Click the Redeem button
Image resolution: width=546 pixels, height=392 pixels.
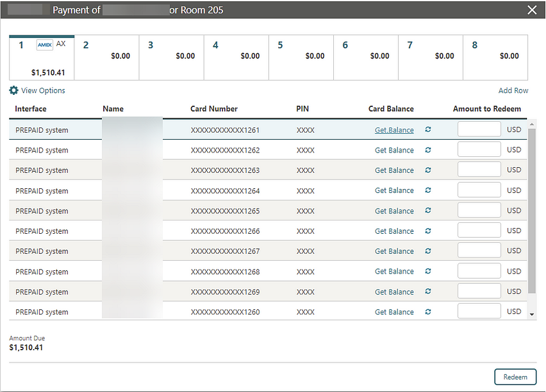coord(515,377)
